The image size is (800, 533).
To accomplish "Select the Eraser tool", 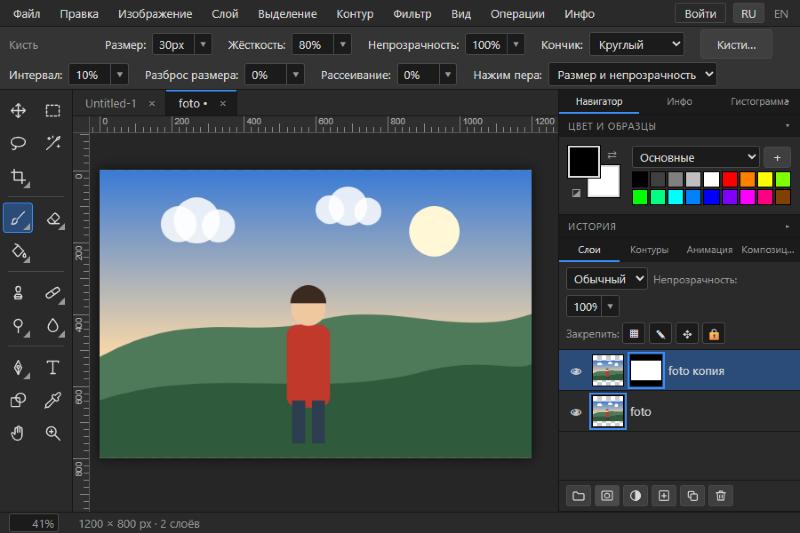I will tap(54, 219).
